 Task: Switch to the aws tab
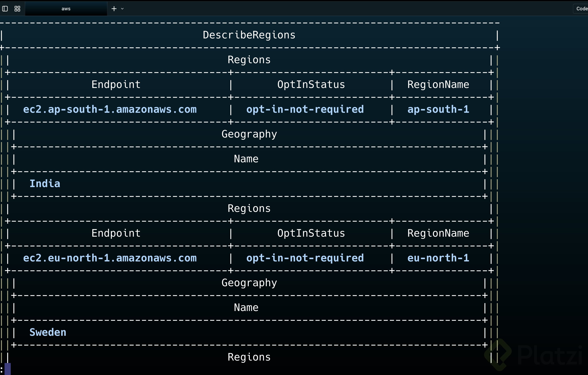click(x=66, y=9)
